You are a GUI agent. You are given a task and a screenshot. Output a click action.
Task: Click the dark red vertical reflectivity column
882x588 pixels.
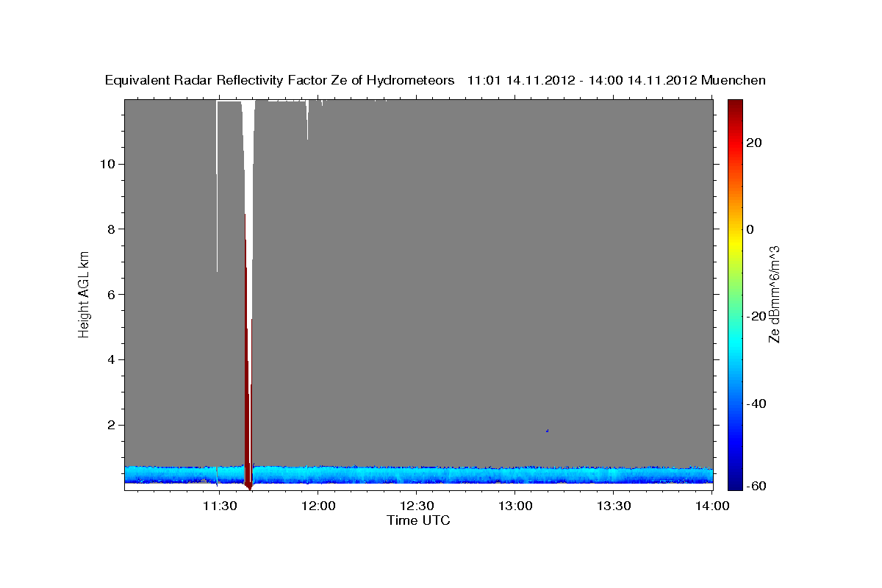click(248, 367)
